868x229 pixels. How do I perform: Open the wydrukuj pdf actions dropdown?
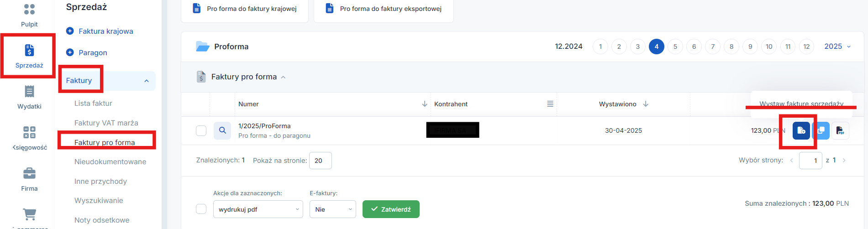click(x=258, y=209)
